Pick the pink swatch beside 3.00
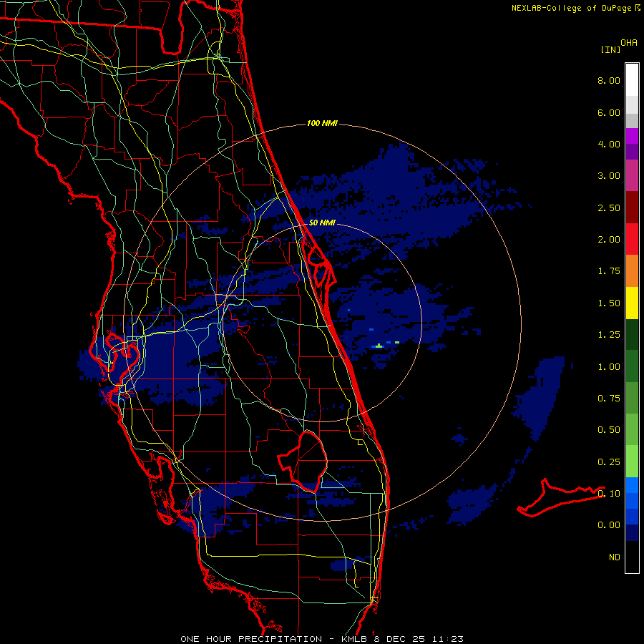 (632, 176)
